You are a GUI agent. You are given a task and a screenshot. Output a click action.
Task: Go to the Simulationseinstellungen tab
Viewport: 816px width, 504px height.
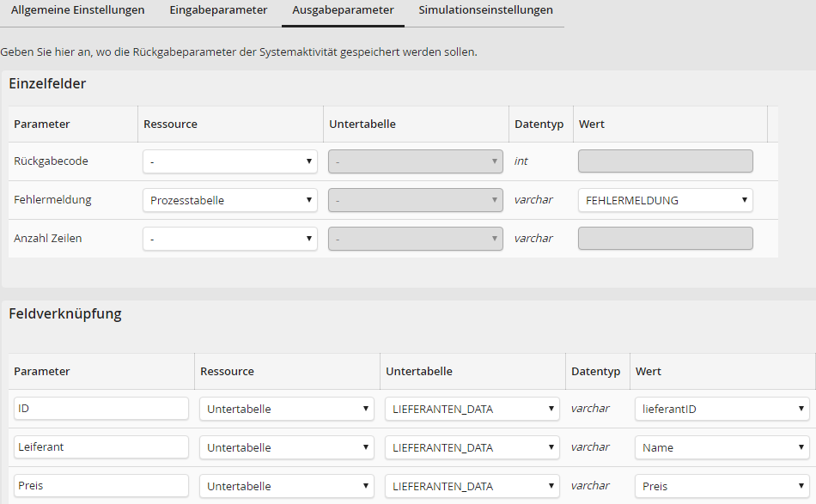click(x=485, y=10)
